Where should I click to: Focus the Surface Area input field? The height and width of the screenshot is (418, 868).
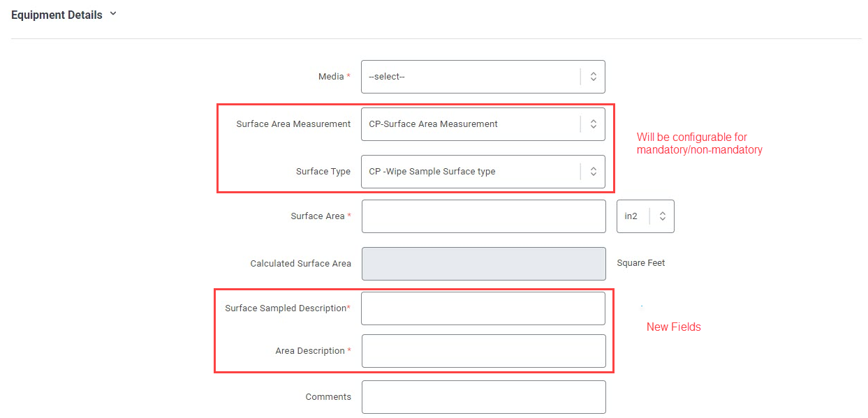483,216
